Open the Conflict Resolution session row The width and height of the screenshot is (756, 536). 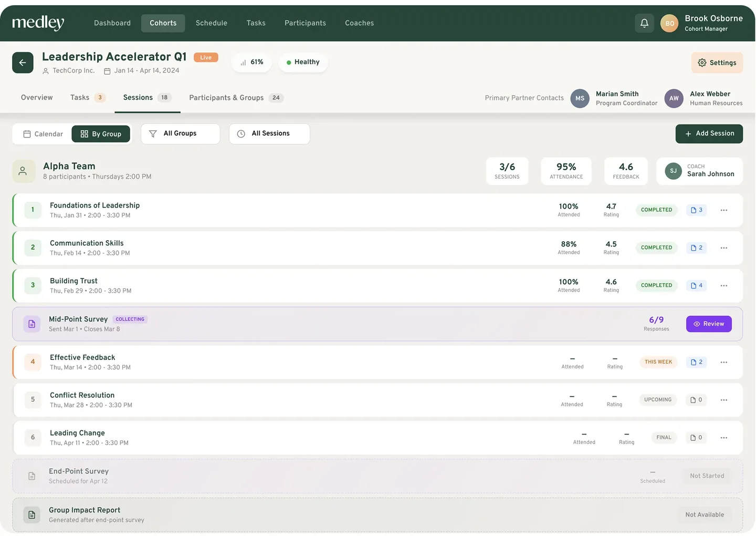pos(378,400)
